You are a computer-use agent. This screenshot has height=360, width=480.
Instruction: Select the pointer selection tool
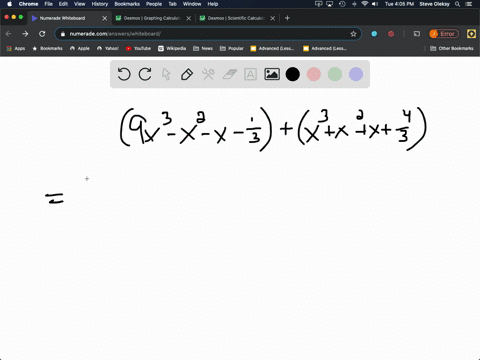166,74
